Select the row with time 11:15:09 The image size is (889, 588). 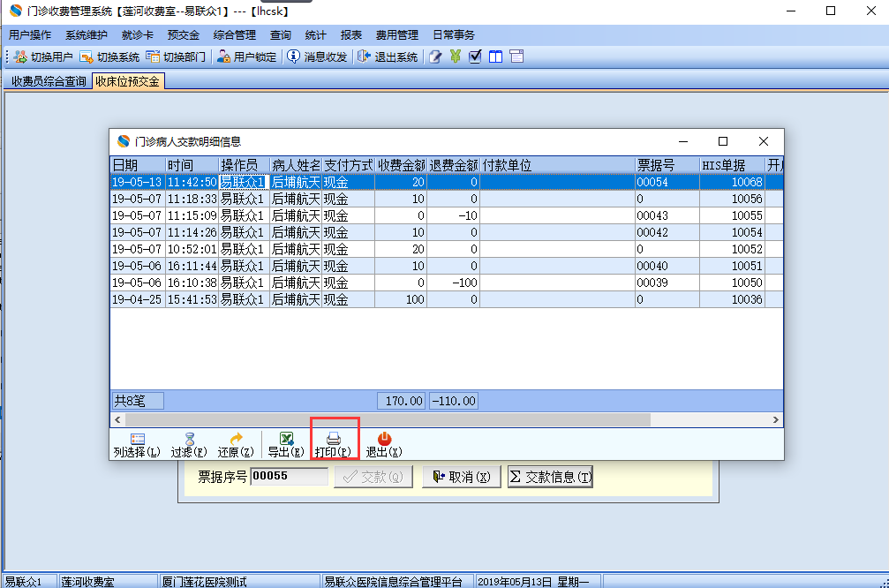[x=447, y=215]
